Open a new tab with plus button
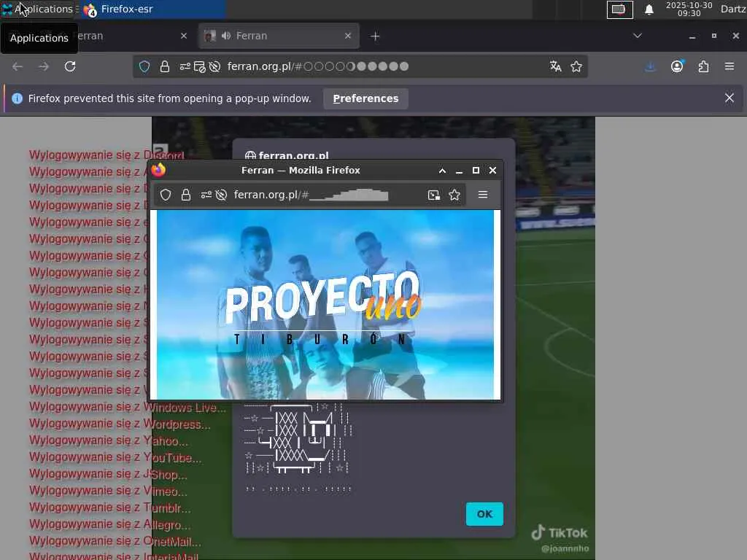 [x=375, y=36]
